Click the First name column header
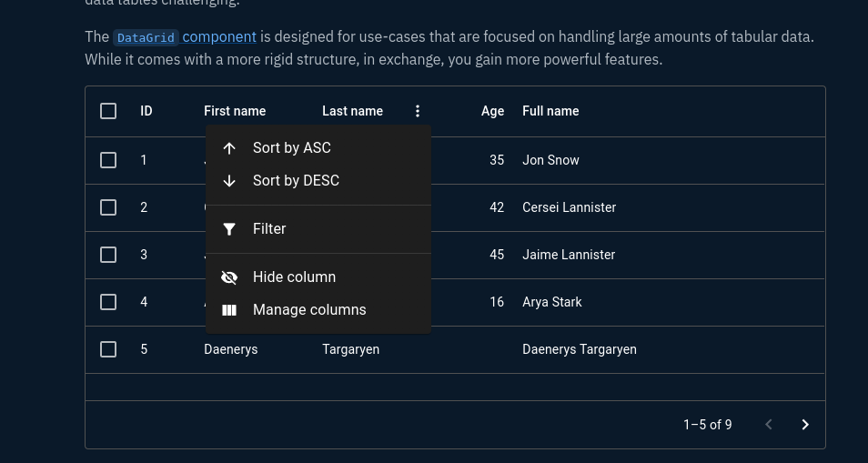Viewport: 868px width, 463px height. point(235,111)
